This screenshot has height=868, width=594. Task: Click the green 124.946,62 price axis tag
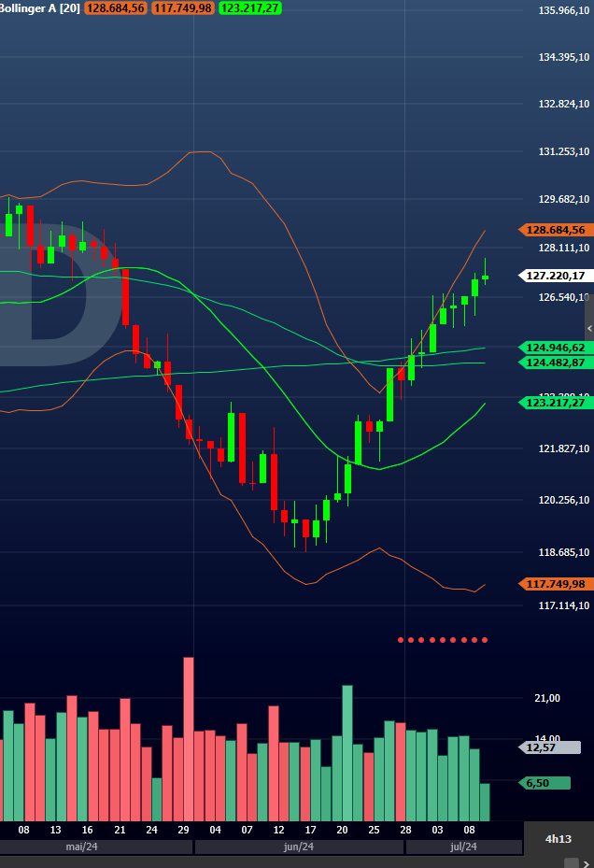tap(556, 348)
